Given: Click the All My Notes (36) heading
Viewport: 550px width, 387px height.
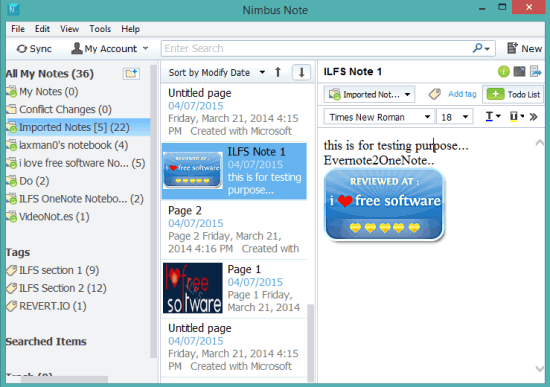Looking at the screenshot, I should (x=50, y=74).
